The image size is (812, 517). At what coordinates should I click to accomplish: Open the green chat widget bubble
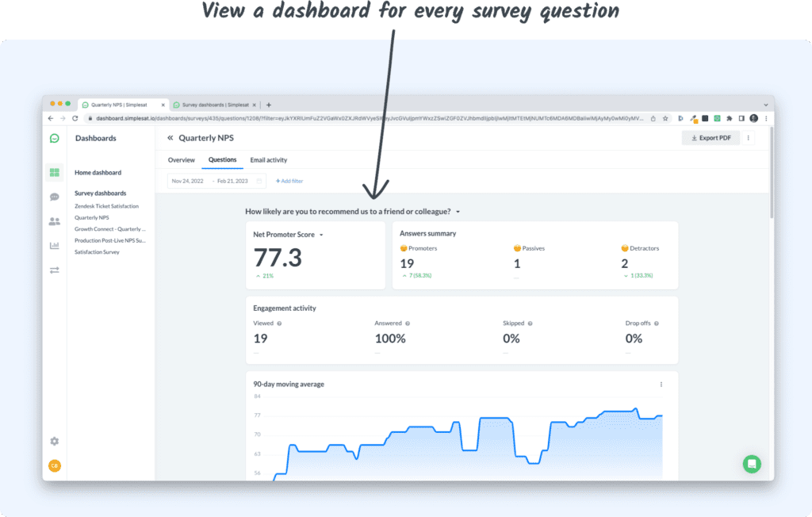(x=752, y=464)
